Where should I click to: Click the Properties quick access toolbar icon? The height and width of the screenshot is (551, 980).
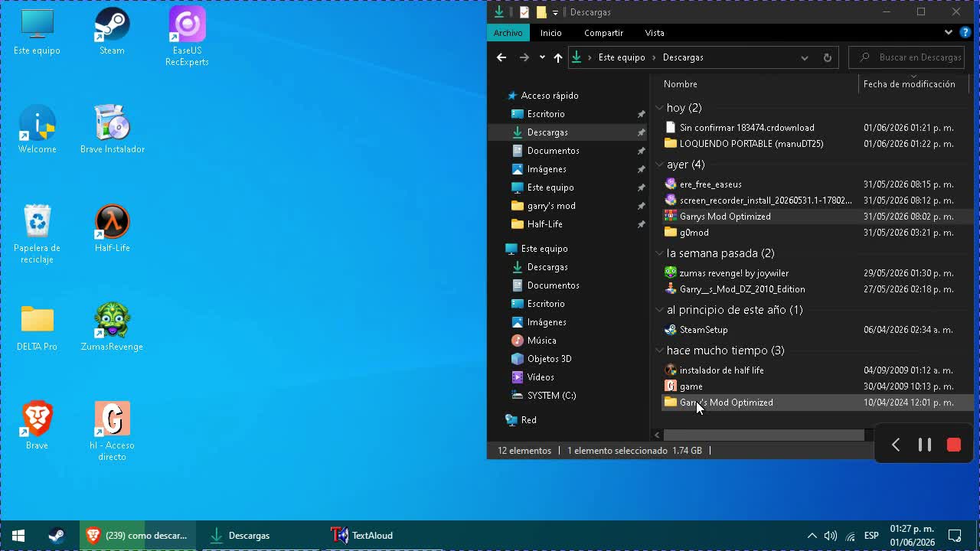coord(524,12)
